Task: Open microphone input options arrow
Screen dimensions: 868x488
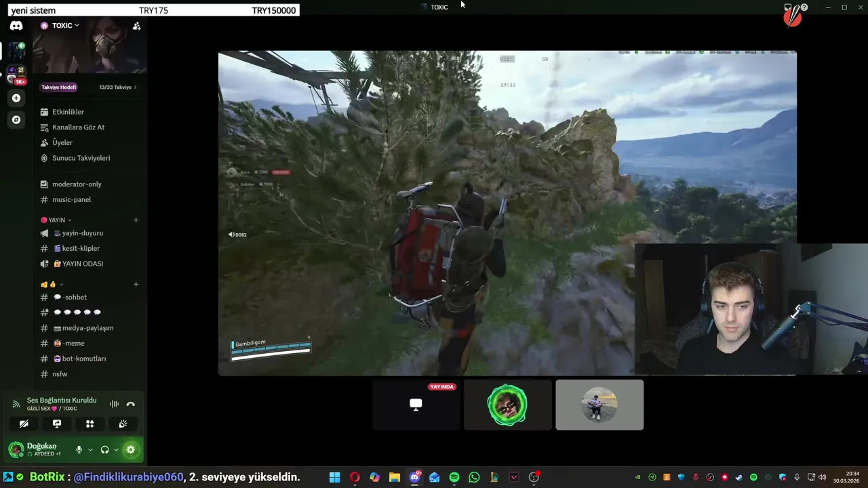Action: point(90,449)
